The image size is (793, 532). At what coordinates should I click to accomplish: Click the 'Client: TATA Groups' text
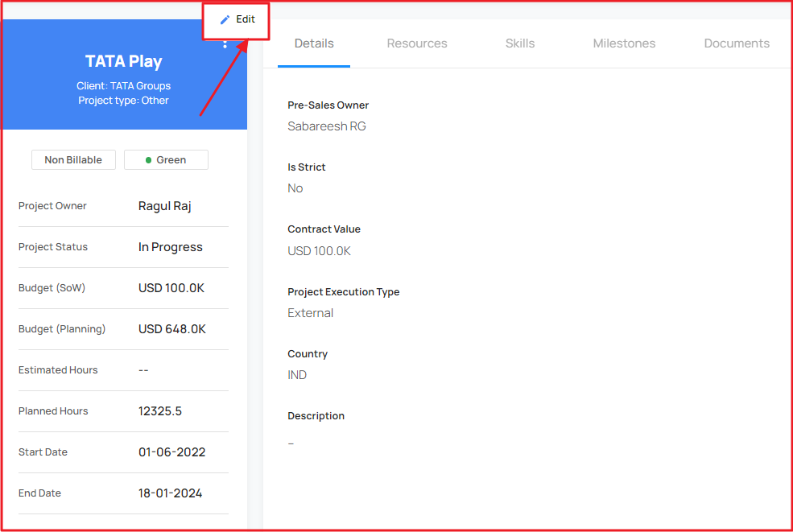123,86
